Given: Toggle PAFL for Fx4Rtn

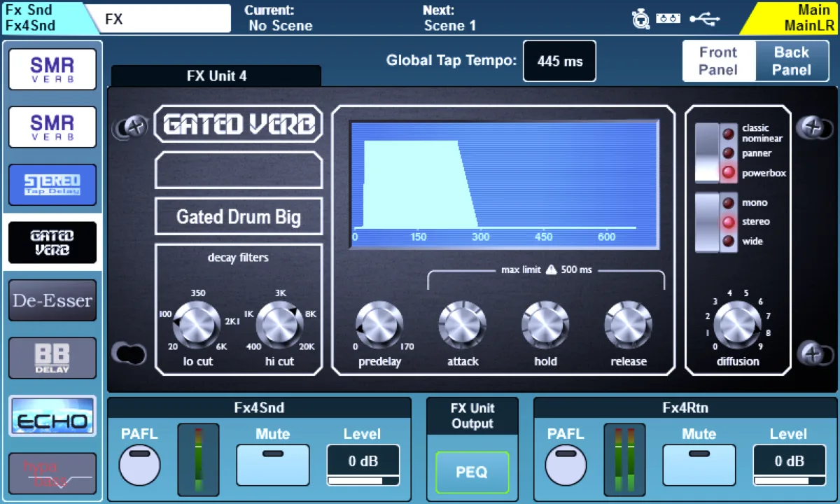Looking at the screenshot, I should click(x=566, y=465).
